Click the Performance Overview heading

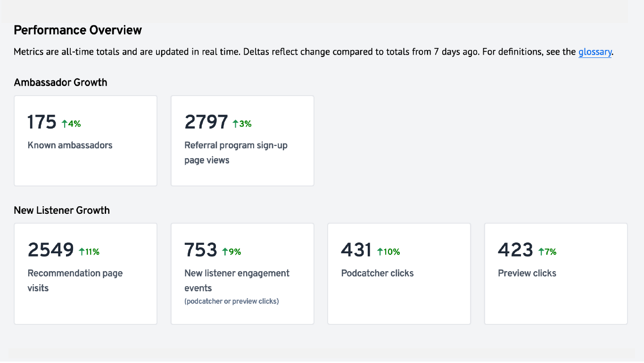[78, 30]
